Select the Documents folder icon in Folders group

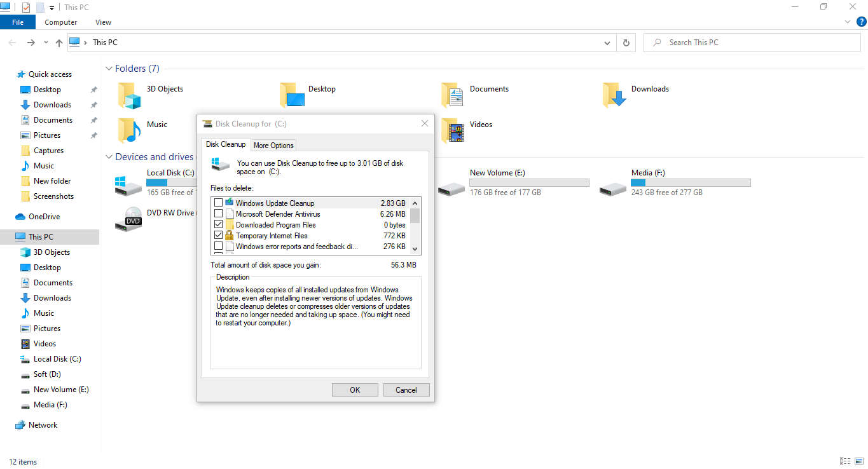pos(453,95)
